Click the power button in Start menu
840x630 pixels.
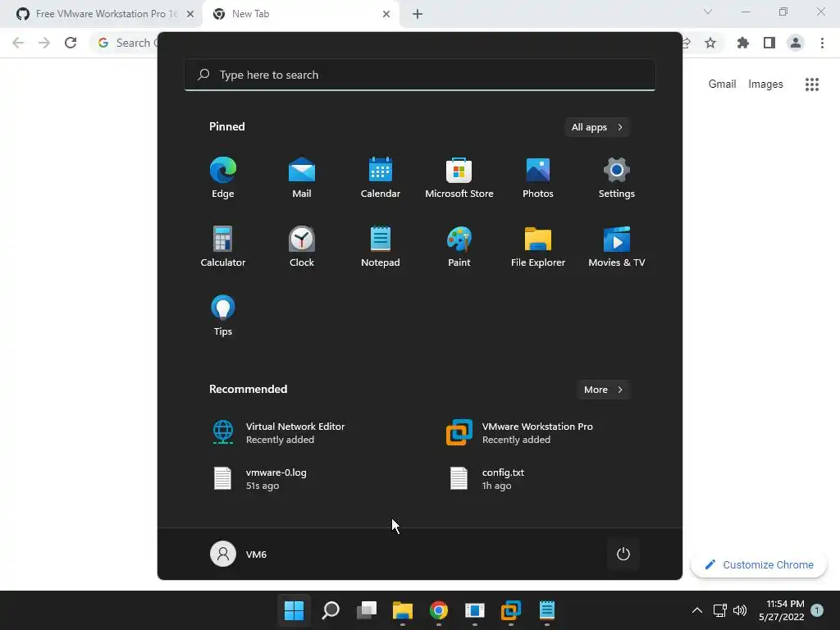pos(623,554)
